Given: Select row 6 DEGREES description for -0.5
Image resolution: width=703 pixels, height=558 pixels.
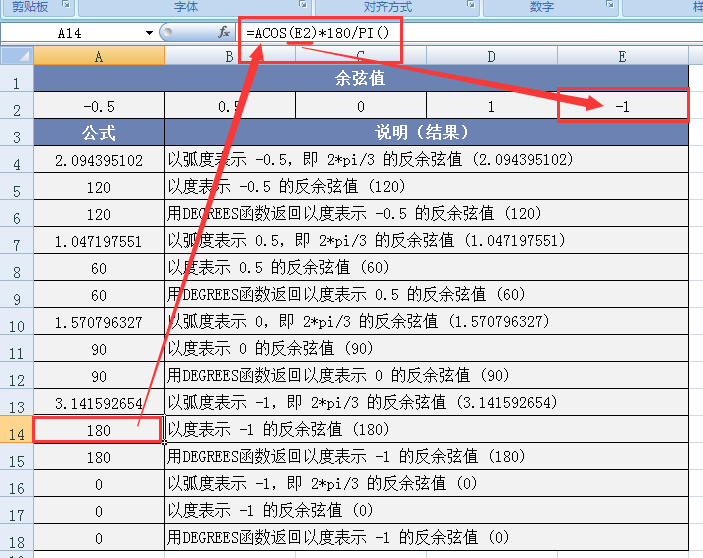Looking at the screenshot, I should pyautogui.click(x=426, y=213).
